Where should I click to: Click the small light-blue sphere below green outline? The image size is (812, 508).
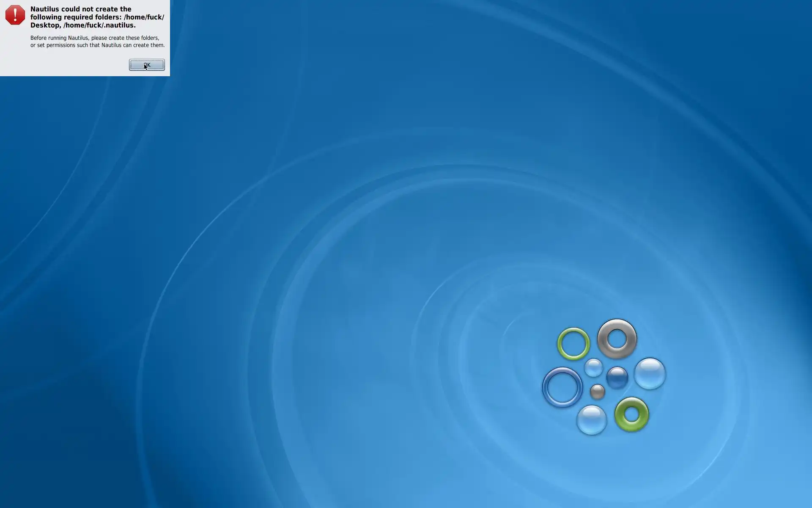(x=593, y=367)
